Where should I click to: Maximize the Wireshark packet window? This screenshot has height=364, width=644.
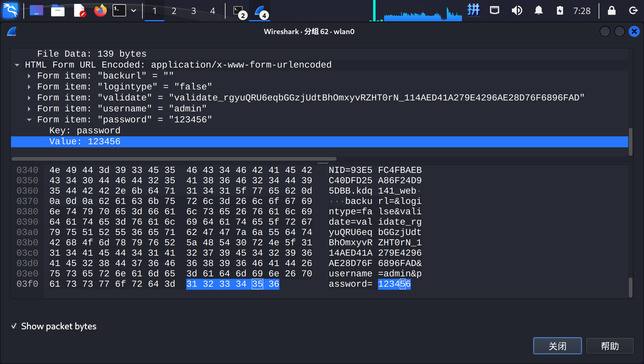(620, 31)
